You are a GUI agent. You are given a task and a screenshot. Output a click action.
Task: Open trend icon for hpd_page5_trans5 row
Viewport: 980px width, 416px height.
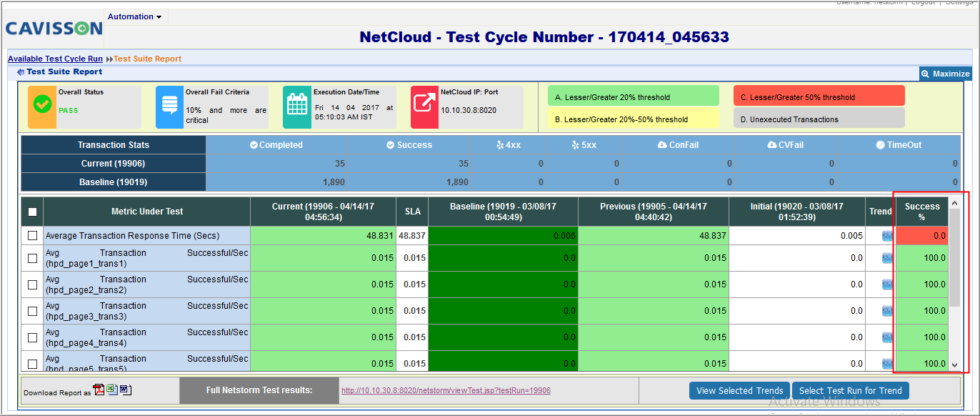887,363
